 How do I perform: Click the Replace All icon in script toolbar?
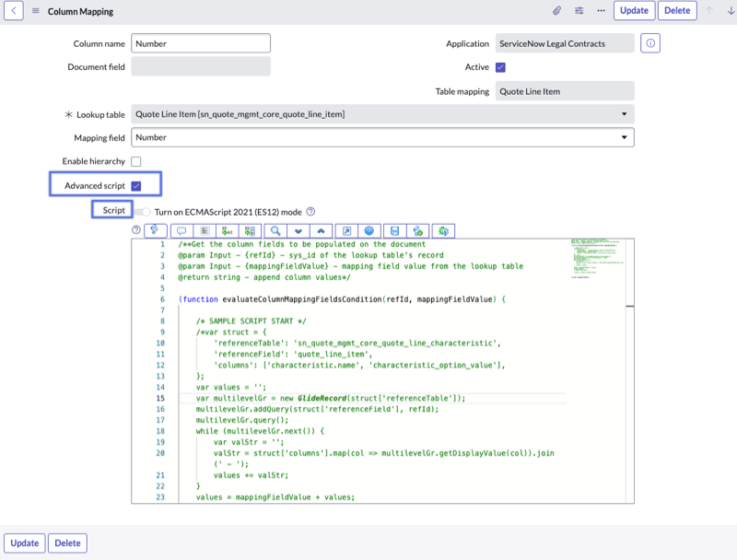click(x=250, y=230)
